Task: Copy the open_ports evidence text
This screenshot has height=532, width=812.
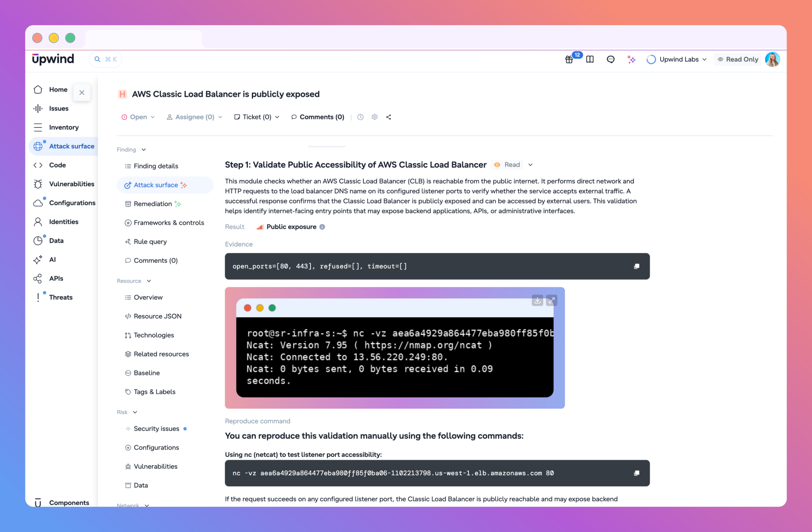Action: (x=637, y=266)
